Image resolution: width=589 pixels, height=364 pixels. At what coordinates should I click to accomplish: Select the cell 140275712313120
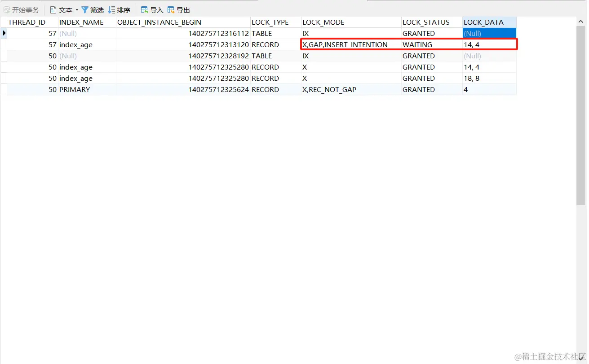point(183,44)
